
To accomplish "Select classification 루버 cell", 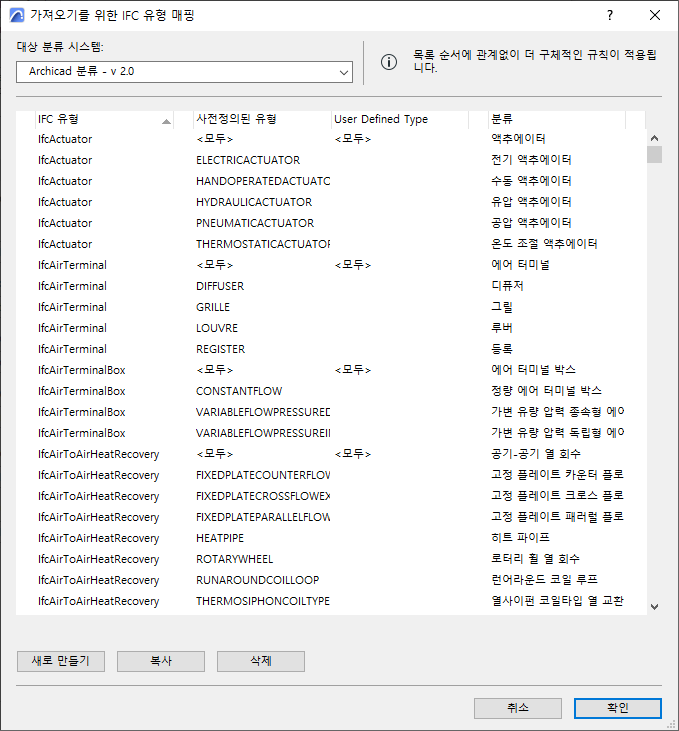I will point(502,328).
